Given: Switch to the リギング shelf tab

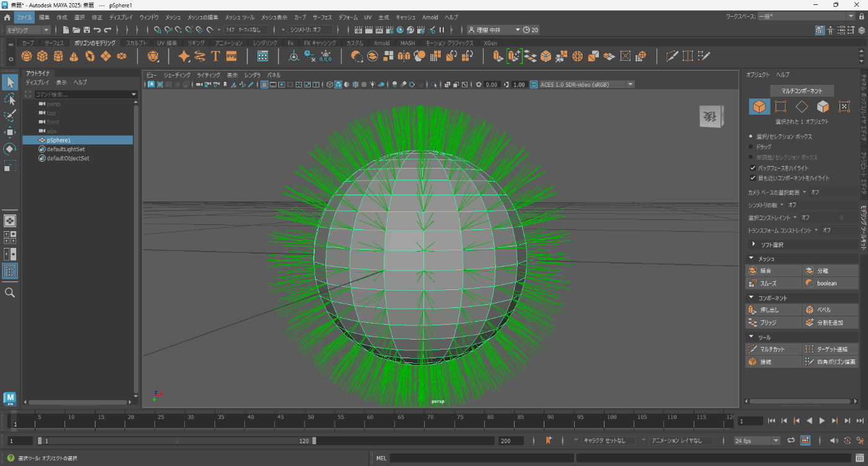Looking at the screenshot, I should tap(196, 43).
